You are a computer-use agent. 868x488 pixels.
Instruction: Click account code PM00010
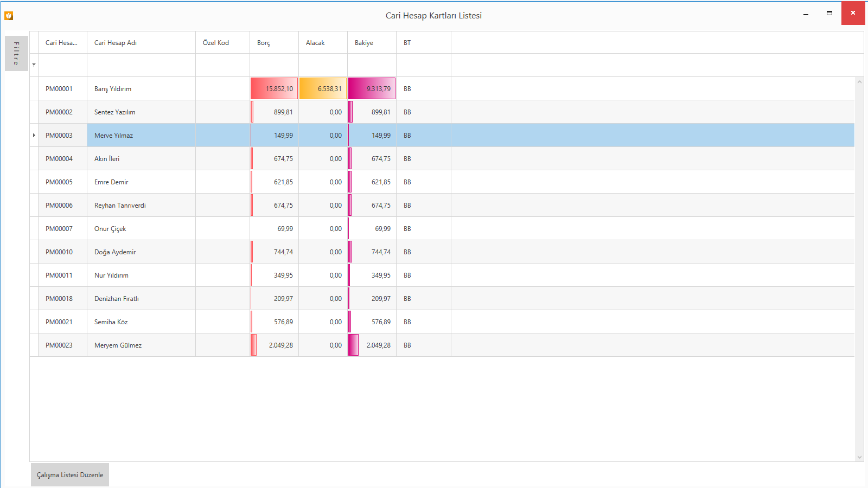coord(59,252)
